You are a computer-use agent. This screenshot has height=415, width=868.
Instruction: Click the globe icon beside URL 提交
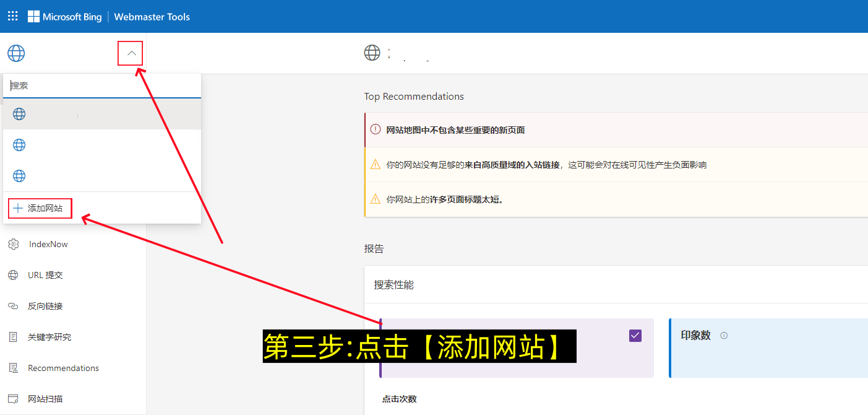14,275
